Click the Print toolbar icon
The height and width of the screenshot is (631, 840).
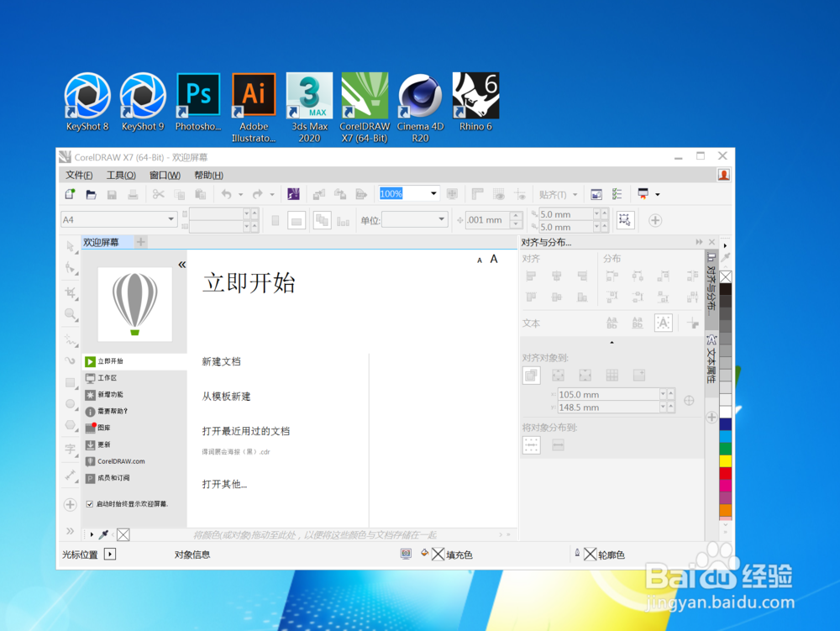pos(133,194)
